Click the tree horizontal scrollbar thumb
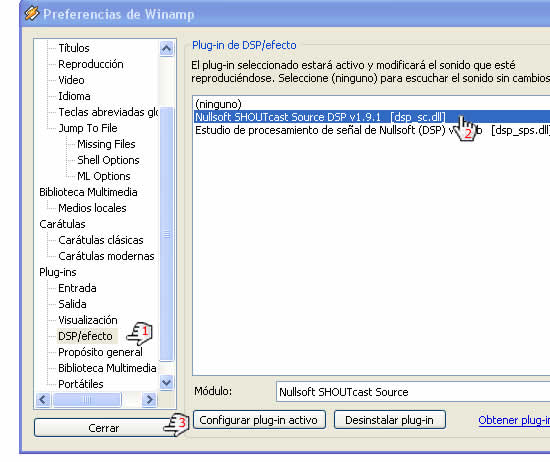 (87, 400)
